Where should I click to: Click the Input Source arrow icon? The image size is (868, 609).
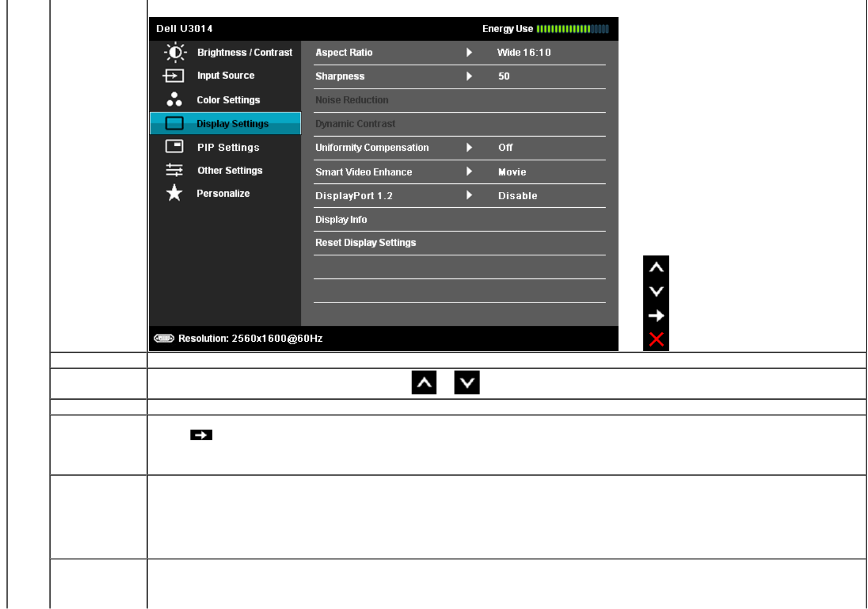(x=173, y=75)
